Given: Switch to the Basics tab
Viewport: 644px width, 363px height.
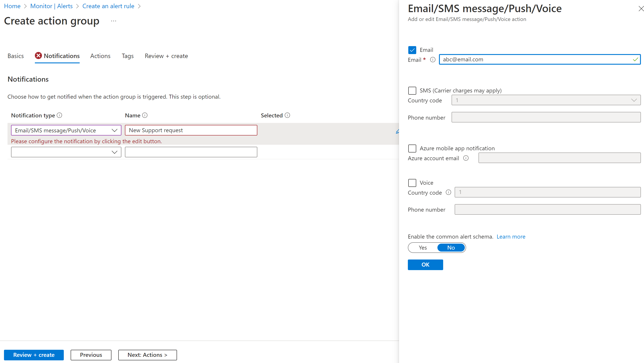Looking at the screenshot, I should pyautogui.click(x=15, y=56).
